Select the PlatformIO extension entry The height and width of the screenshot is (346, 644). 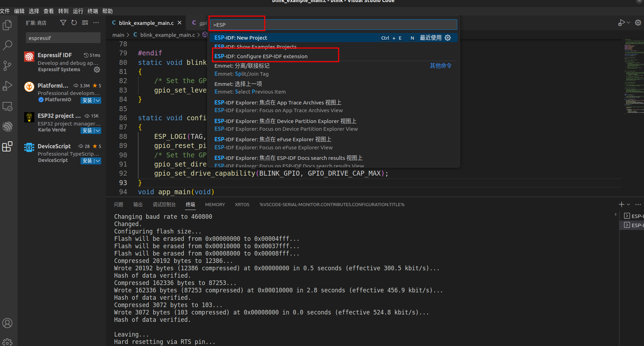click(x=62, y=93)
